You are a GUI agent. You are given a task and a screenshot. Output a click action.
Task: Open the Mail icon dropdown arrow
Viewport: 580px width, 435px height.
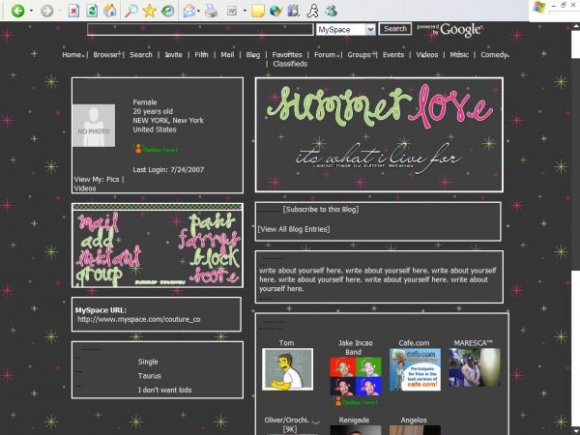click(x=199, y=11)
